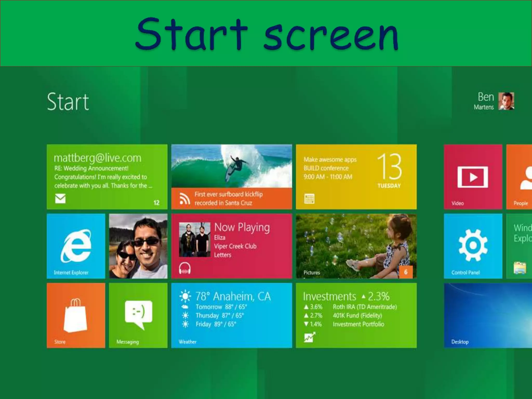Click the headphones music icon
Image resolution: width=532 pixels, height=399 pixels.
(x=185, y=268)
